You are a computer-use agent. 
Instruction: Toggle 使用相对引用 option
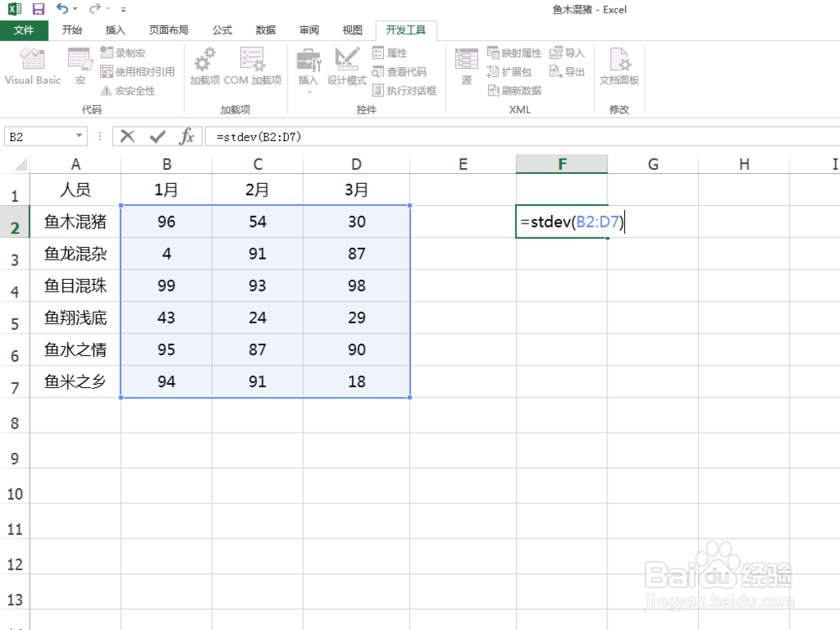click(138, 71)
